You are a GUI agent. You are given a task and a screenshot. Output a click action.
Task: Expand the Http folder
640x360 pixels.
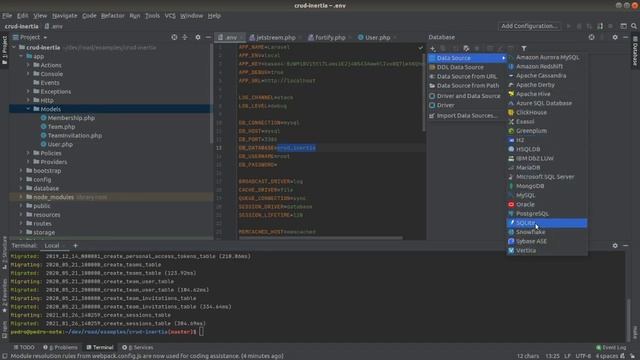click(28, 100)
